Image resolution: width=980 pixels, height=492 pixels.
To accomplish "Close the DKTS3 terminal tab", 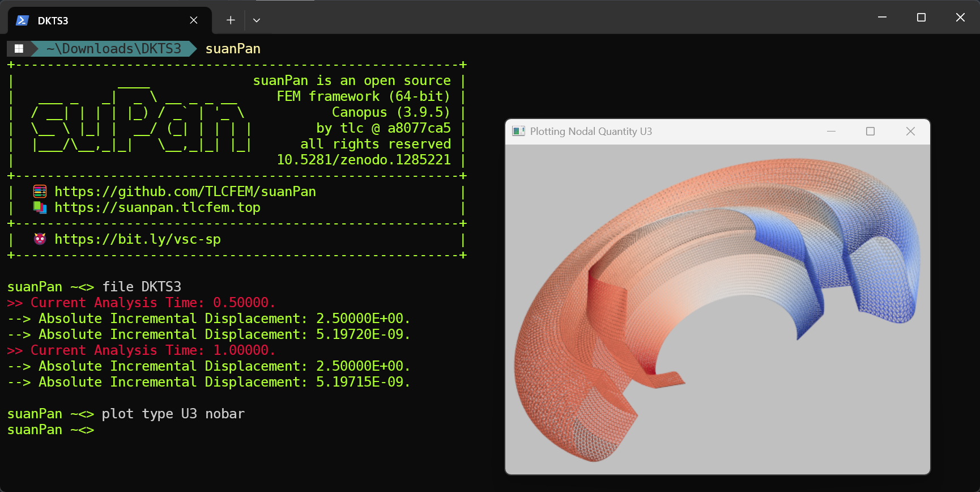I will (x=194, y=20).
